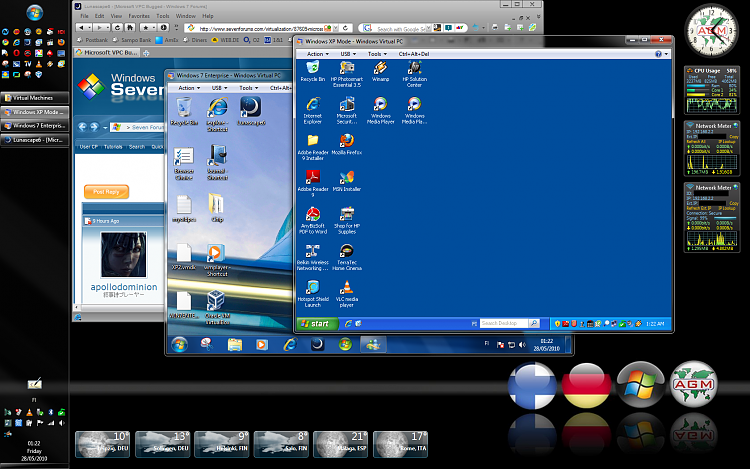Screen dimensions: 750x469
Task: Open Helsinki, FIN weather gadget
Action: pos(221,444)
